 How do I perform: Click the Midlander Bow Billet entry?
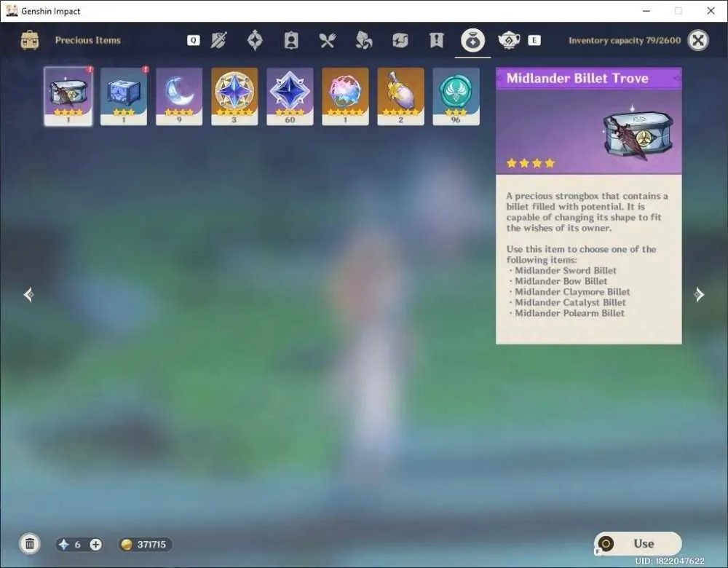561,281
